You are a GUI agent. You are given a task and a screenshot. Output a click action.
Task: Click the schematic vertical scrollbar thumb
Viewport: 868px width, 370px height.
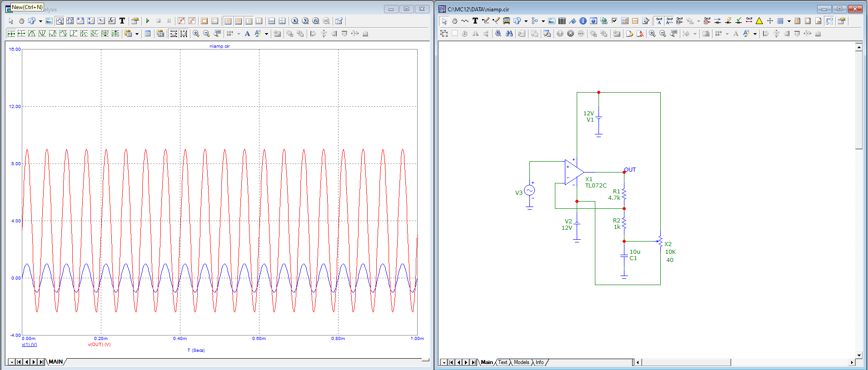(858, 100)
